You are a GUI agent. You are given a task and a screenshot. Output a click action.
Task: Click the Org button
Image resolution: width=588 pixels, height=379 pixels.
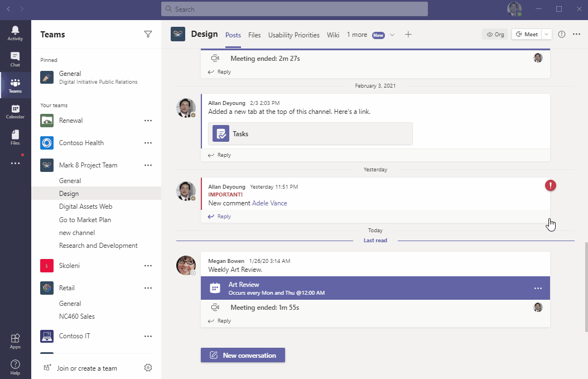[x=495, y=34]
